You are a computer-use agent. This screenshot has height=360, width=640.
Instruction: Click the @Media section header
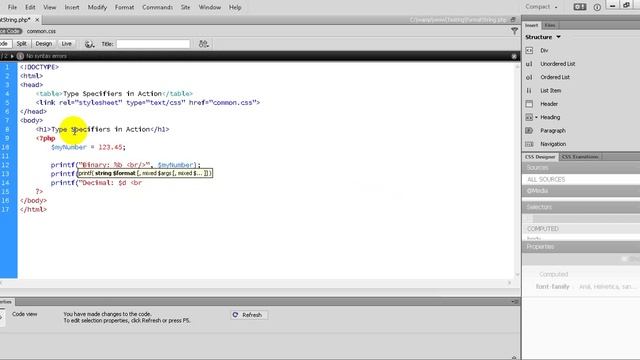click(581, 191)
